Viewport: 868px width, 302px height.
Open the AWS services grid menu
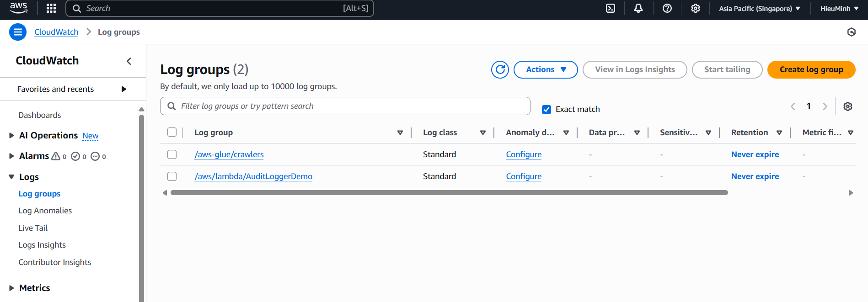click(51, 8)
